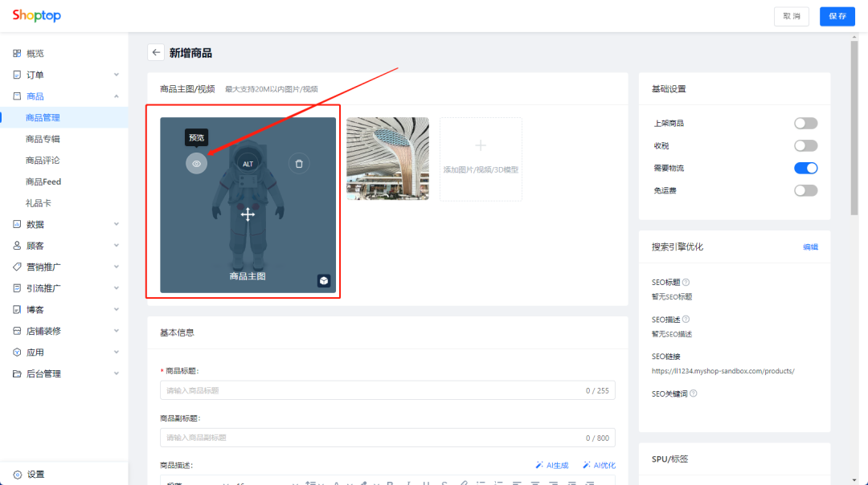This screenshot has height=485, width=868.
Task: Click the preview eye icon on the main image
Action: 197,163
